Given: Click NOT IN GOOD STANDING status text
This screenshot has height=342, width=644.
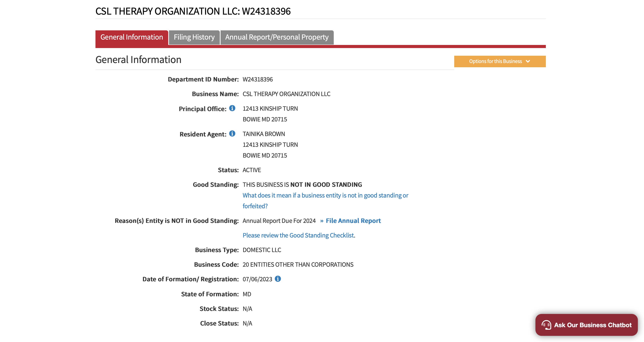Looking at the screenshot, I should coord(326,185).
